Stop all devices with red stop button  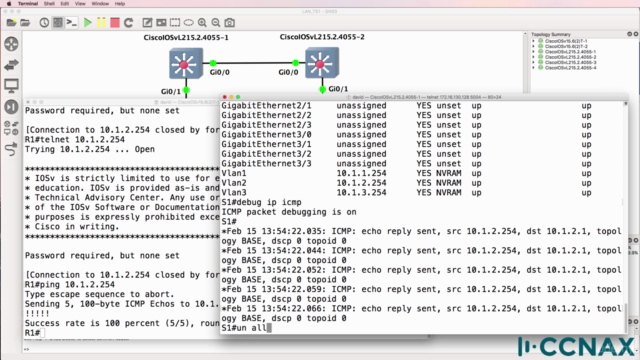pos(115,22)
